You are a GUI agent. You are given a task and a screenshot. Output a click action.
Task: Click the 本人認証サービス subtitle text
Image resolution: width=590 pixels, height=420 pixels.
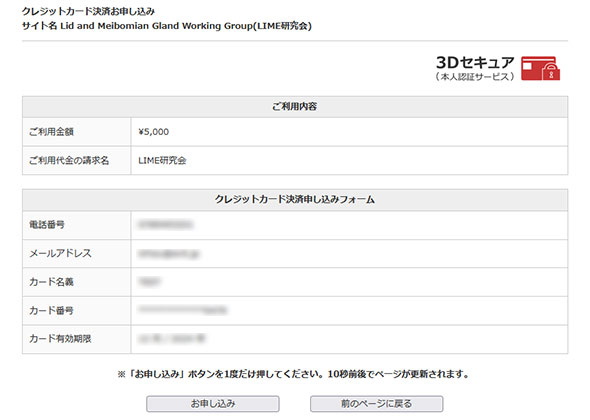coord(475,76)
